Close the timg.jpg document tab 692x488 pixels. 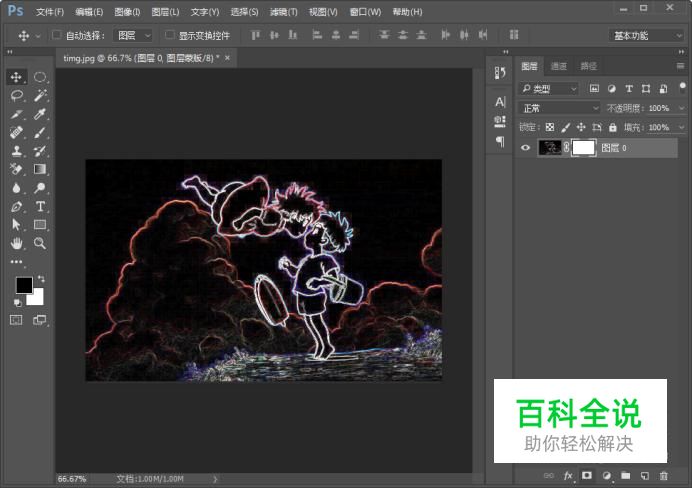pyautogui.click(x=227, y=58)
